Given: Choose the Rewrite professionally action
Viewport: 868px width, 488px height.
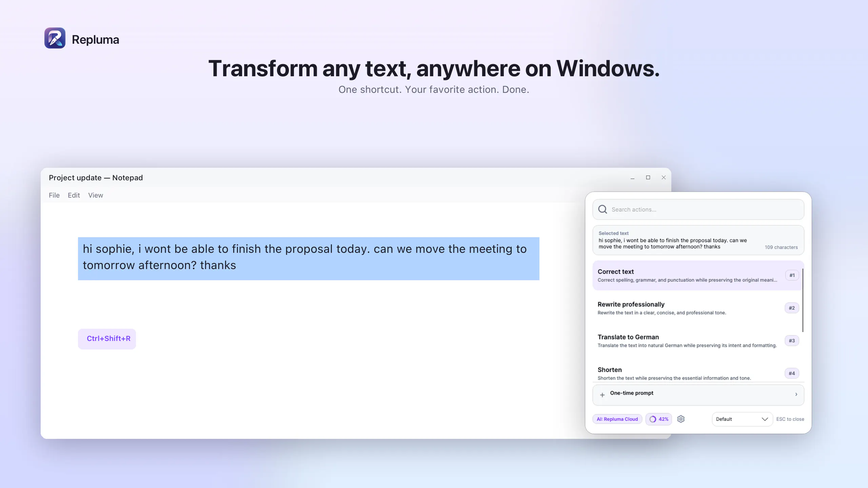Looking at the screenshot, I should 698,308.
